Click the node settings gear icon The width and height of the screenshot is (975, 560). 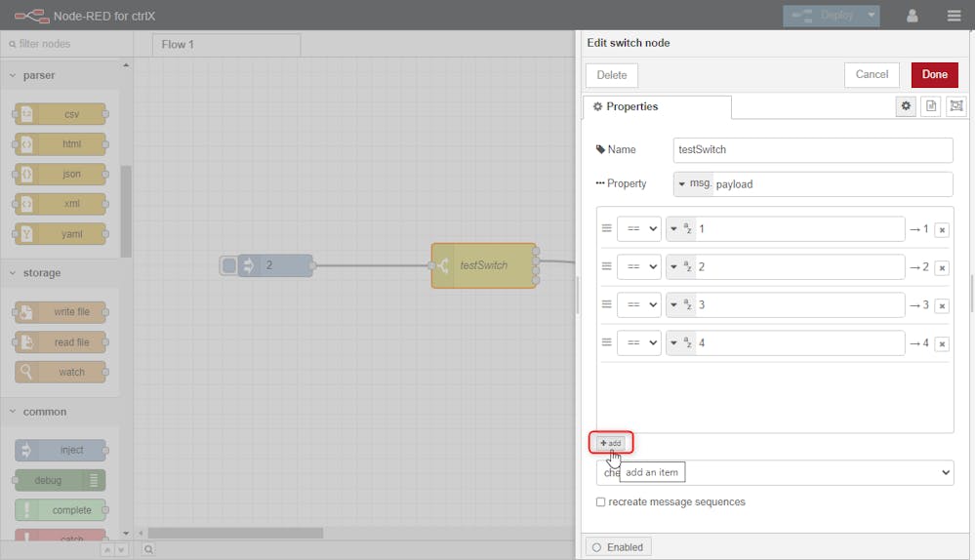[x=907, y=106]
